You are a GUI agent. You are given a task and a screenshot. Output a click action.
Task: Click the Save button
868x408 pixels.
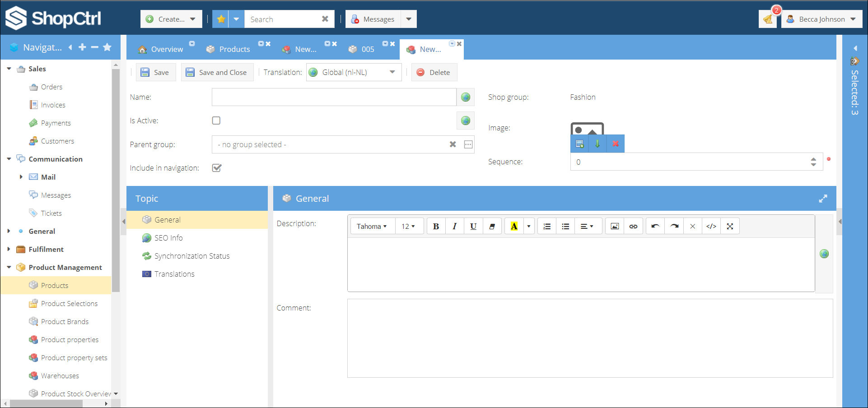click(x=155, y=72)
